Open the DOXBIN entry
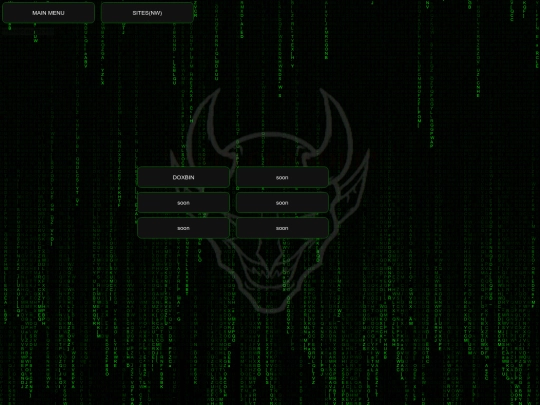Screen dimensions: 540x405 coord(183,177)
